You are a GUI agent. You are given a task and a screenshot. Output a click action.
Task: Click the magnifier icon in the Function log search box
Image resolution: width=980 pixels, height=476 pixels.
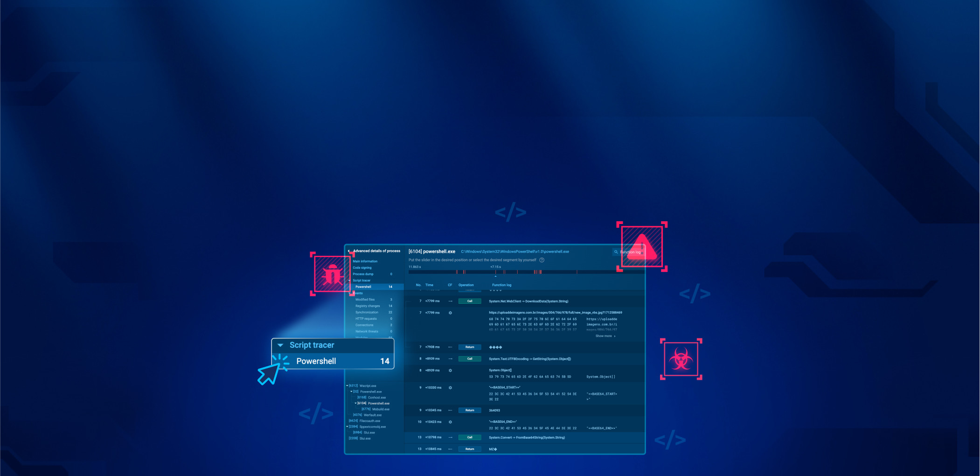[x=616, y=252]
